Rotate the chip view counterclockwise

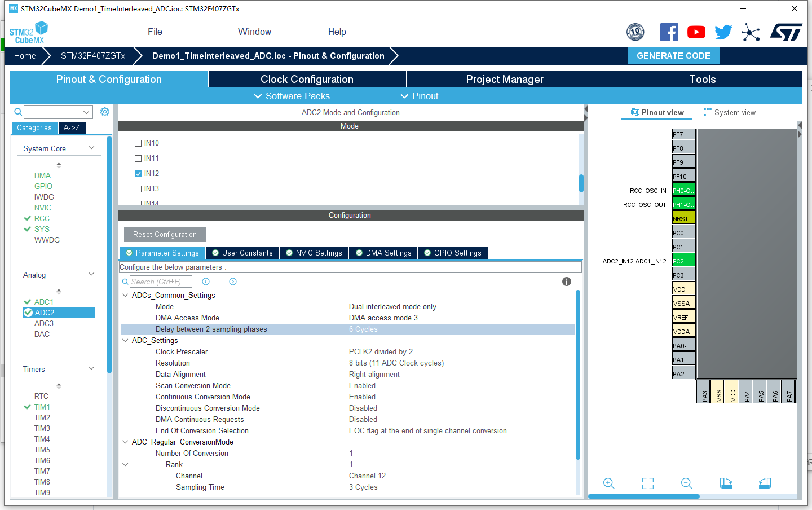765,483
